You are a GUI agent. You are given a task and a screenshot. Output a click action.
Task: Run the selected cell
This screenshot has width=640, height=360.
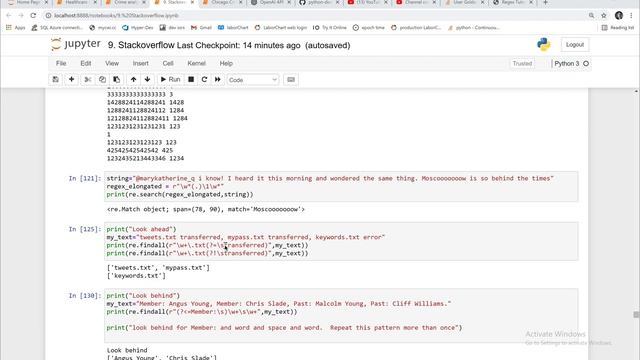[x=170, y=80]
